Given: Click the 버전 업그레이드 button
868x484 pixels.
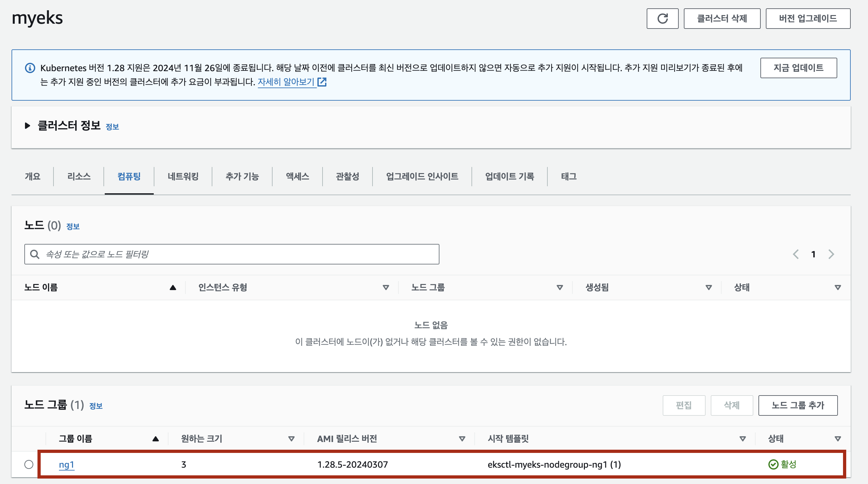Looking at the screenshot, I should pos(808,19).
